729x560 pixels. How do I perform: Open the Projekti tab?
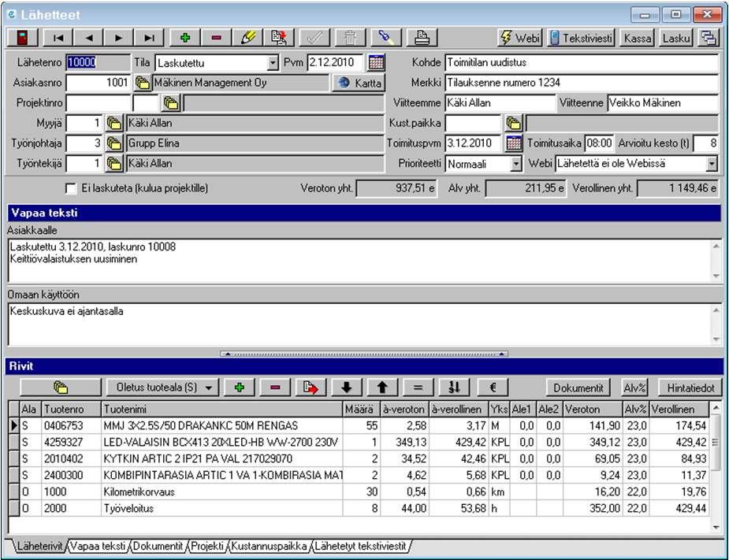tap(207, 546)
